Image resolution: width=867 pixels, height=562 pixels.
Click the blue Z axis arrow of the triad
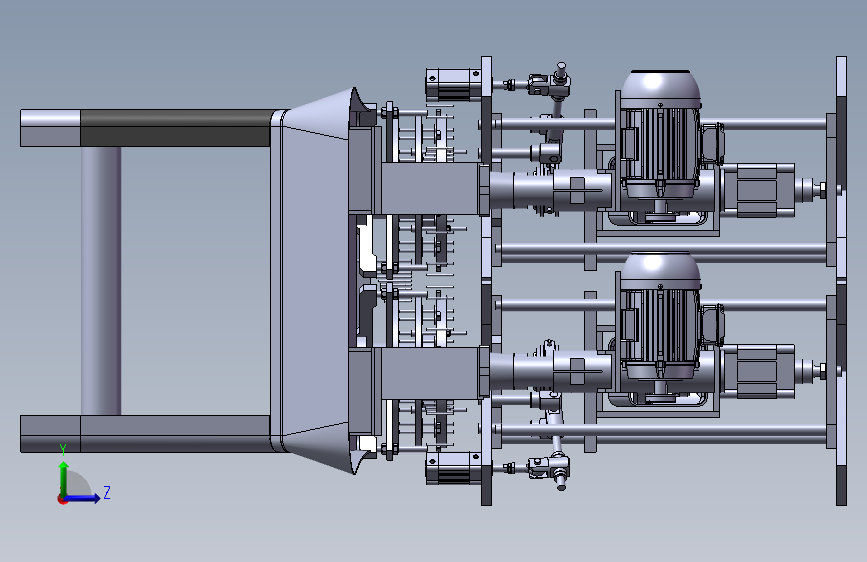[83, 498]
